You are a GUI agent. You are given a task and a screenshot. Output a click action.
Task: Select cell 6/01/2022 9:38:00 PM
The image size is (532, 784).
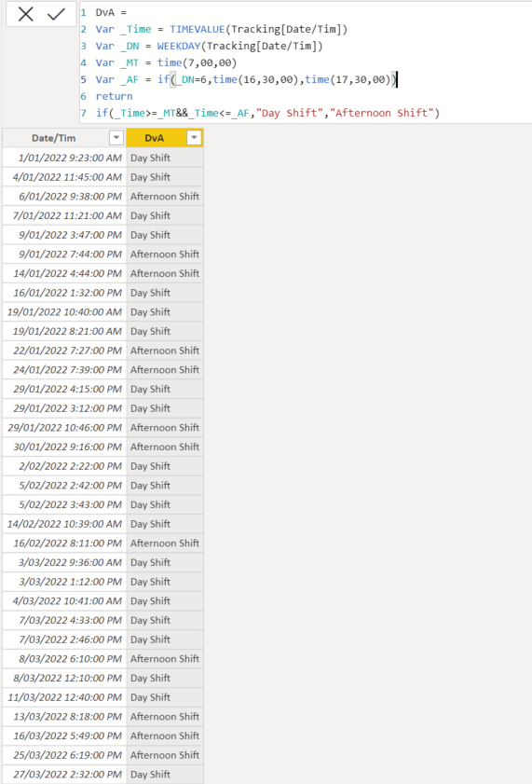click(x=64, y=196)
